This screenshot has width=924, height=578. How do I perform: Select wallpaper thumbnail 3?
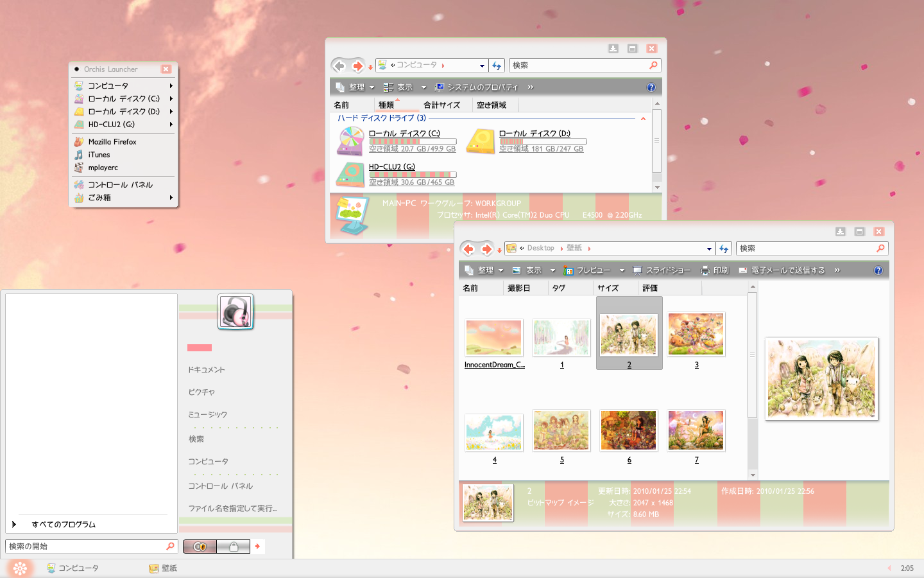pyautogui.click(x=696, y=334)
